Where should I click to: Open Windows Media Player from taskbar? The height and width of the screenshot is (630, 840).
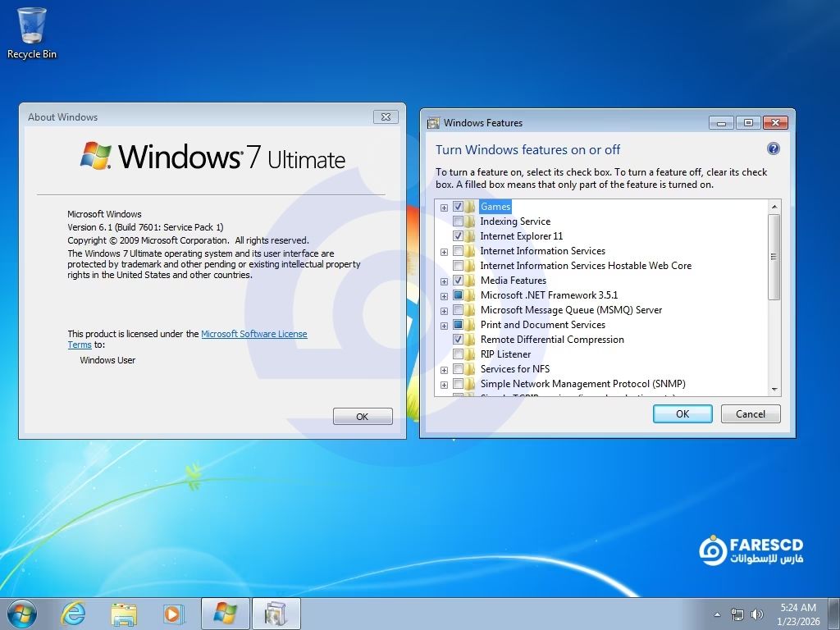click(173, 613)
